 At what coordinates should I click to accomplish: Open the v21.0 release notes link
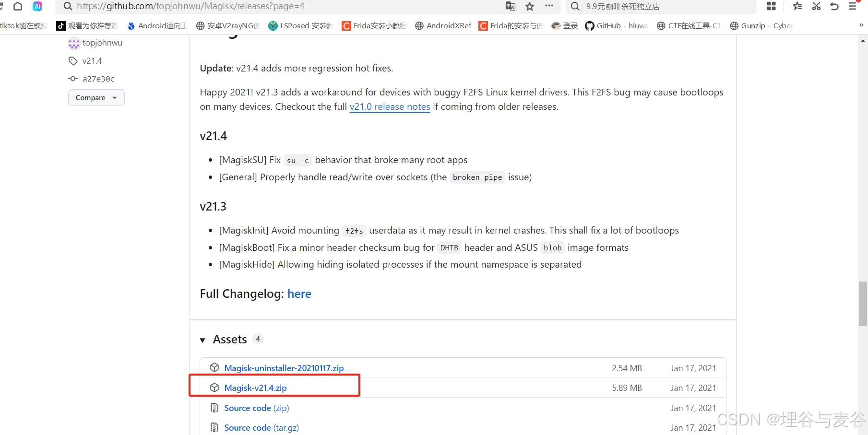click(x=390, y=106)
